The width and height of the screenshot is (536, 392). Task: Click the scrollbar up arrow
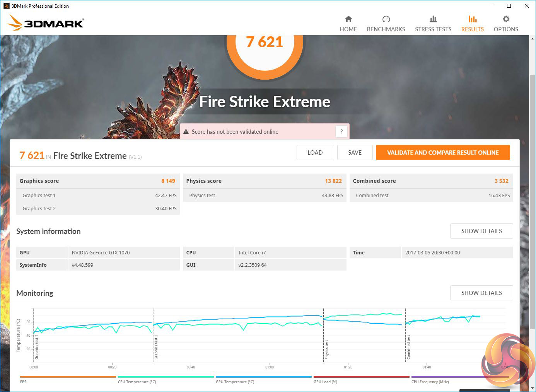[x=532, y=39]
